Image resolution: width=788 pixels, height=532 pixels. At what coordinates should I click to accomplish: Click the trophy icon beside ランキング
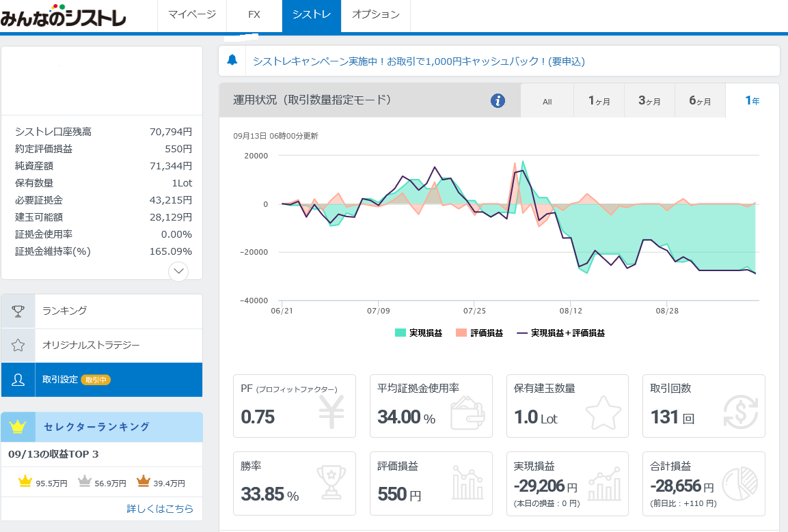click(x=18, y=311)
